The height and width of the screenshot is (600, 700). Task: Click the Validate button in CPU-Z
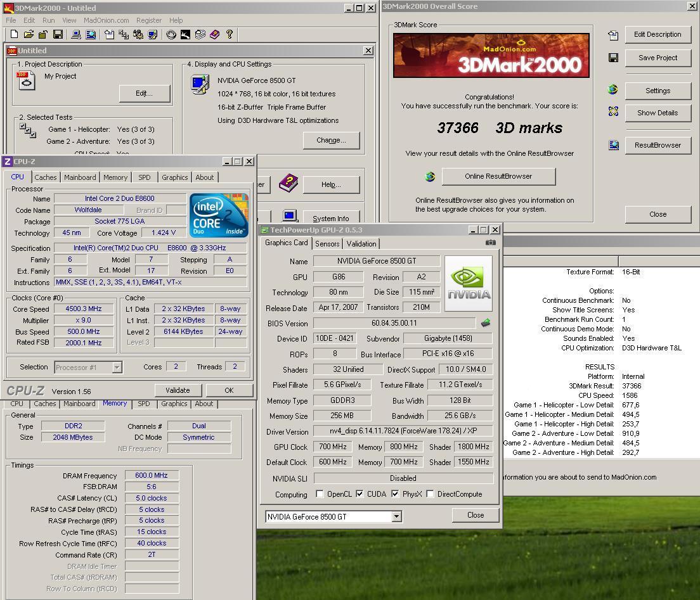178,390
